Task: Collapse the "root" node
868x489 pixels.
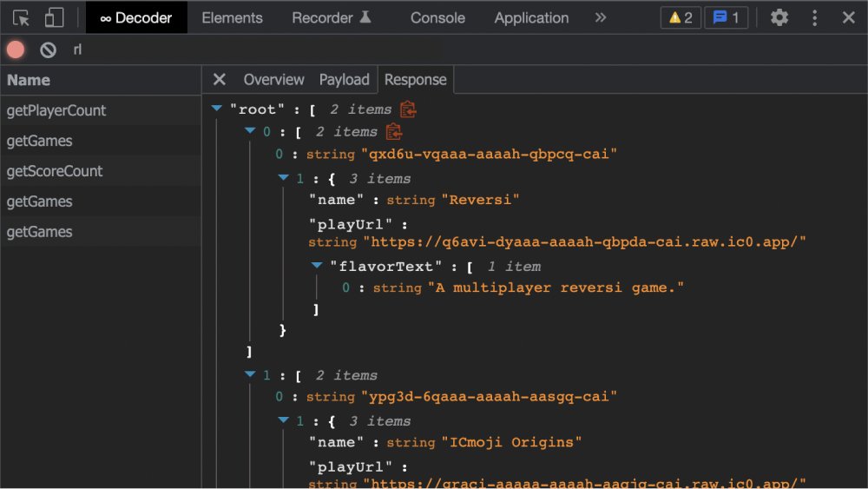Action: click(217, 108)
